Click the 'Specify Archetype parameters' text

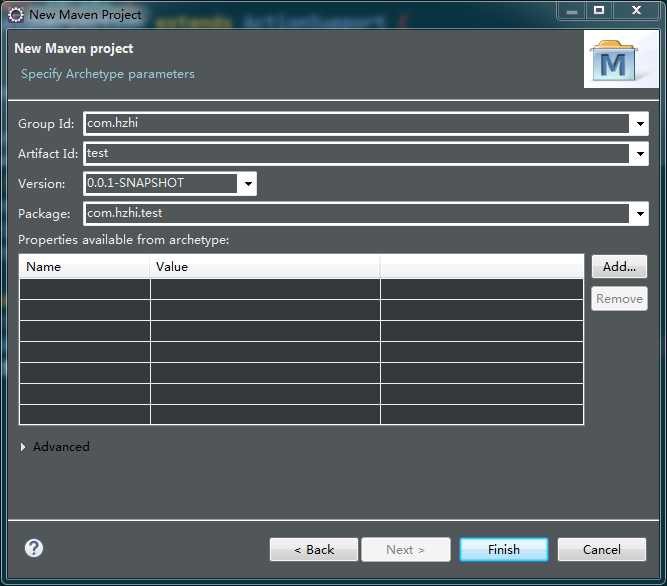coord(108,74)
